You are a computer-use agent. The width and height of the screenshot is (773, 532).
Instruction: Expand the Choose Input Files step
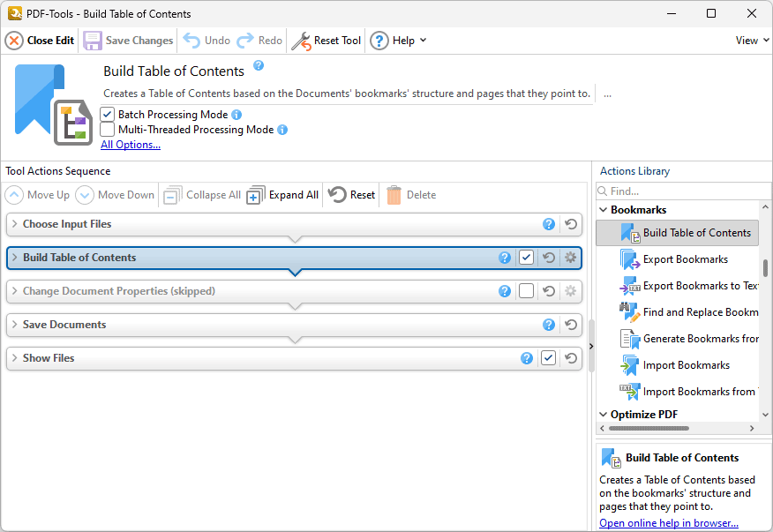coord(14,224)
